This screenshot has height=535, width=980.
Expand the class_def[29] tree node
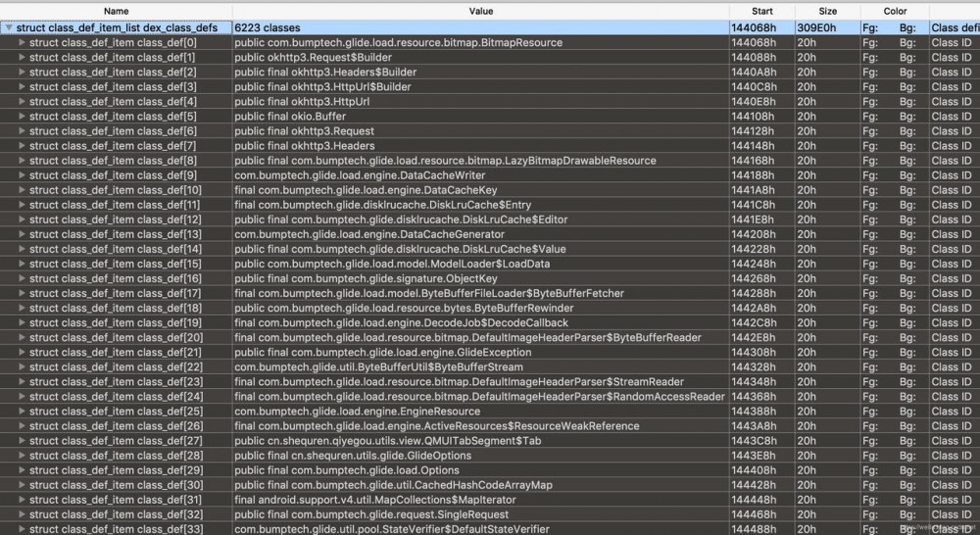click(x=22, y=470)
